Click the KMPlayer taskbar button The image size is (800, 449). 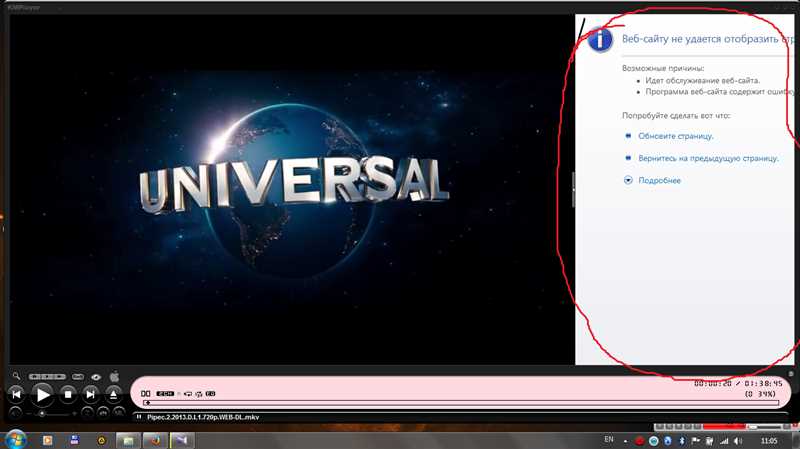pyautogui.click(x=182, y=440)
